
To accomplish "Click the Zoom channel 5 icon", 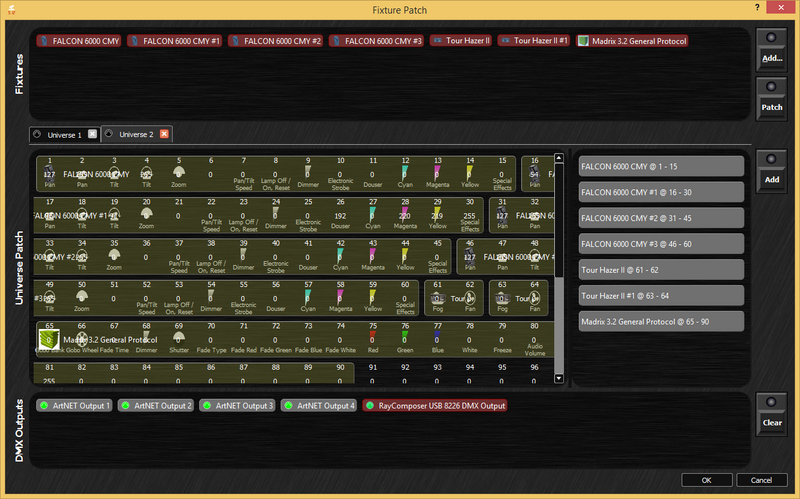I will click(x=179, y=171).
